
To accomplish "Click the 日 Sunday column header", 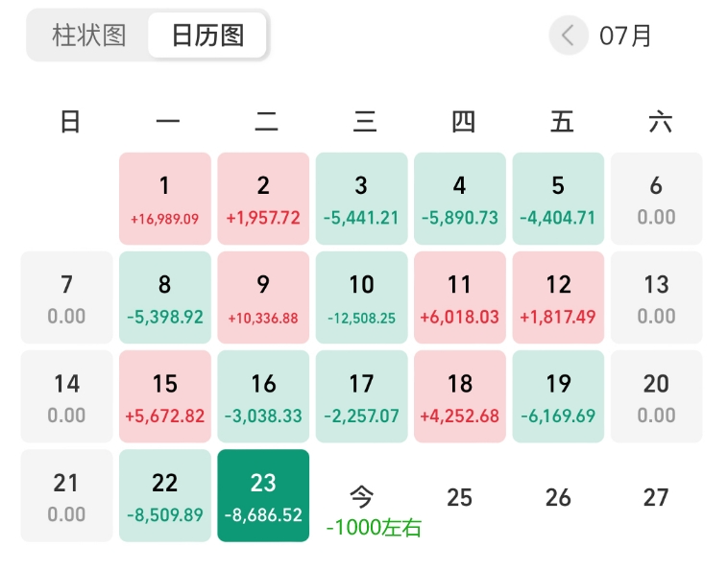I will point(70,122).
